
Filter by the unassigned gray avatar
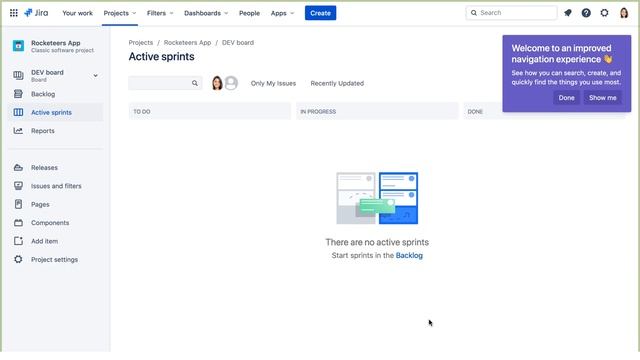pyautogui.click(x=231, y=83)
